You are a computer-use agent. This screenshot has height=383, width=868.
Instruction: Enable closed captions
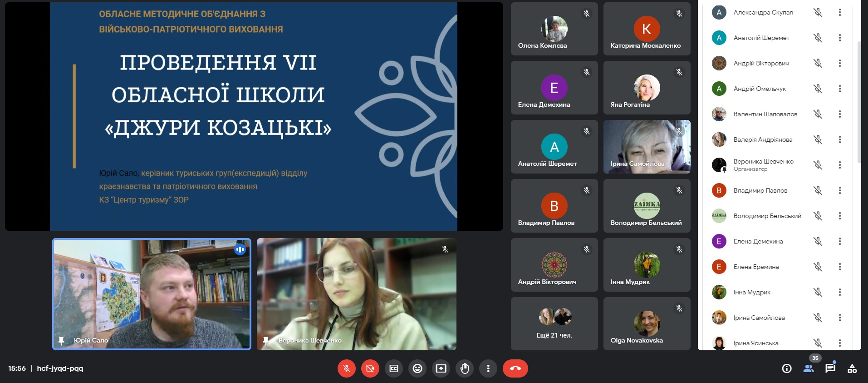point(394,368)
